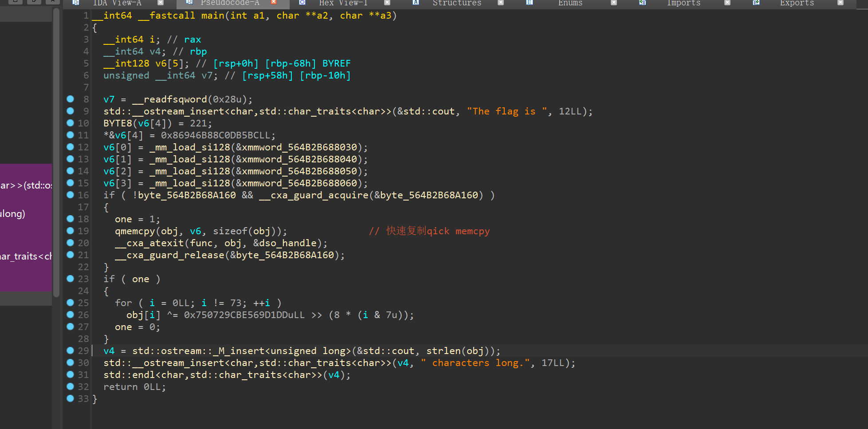Viewport: 868px width, 429px height.
Task: Close the Pseudocode-A tab
Action: point(274,3)
